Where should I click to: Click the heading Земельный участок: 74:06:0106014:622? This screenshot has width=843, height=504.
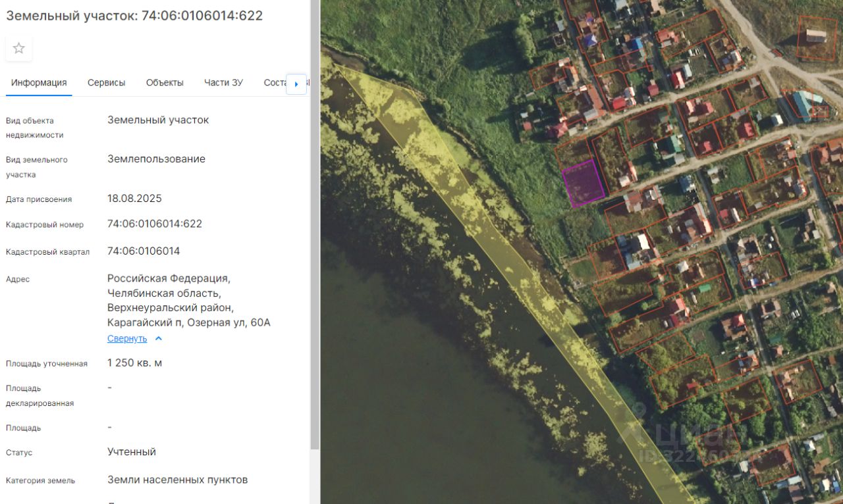click(x=134, y=16)
